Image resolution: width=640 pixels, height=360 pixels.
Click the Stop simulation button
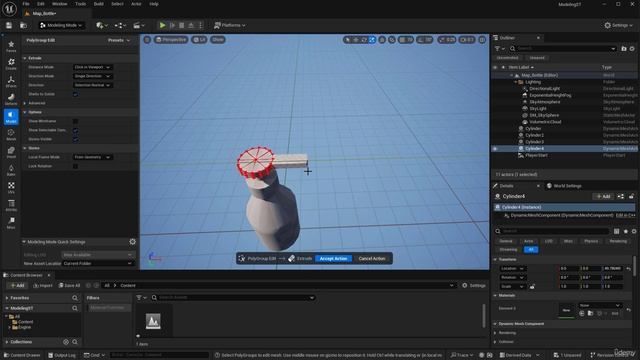coord(182,25)
